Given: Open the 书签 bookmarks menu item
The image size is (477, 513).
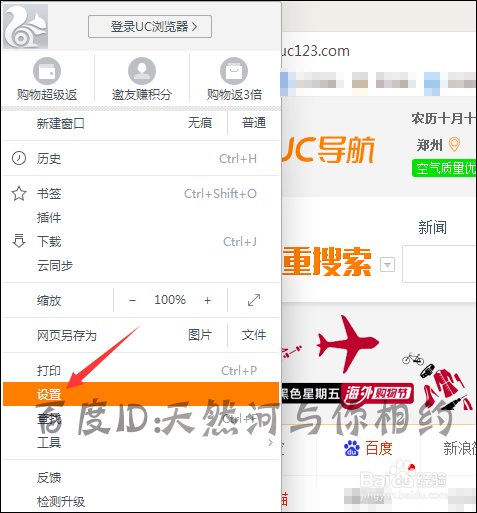Looking at the screenshot, I should click(141, 194).
